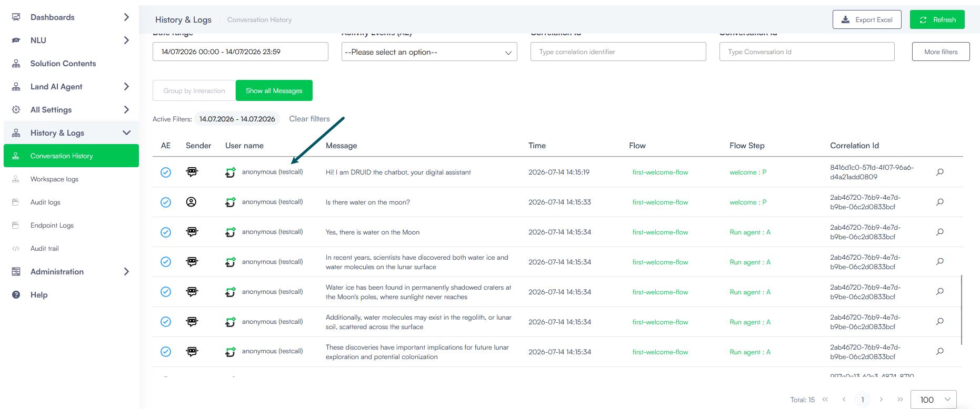Screen dimensions: 980x409
Task: Toggle AE check for 'In recent years' row
Action: (166, 262)
